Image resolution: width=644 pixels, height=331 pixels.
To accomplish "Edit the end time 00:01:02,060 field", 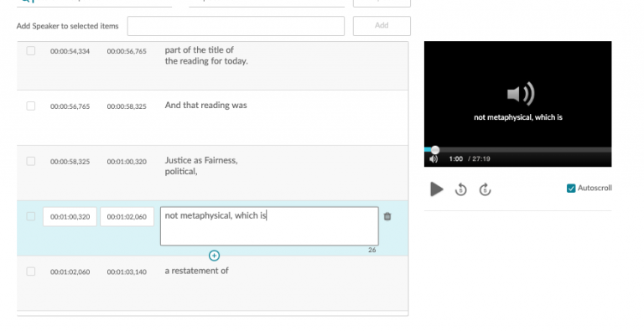I will tap(127, 216).
